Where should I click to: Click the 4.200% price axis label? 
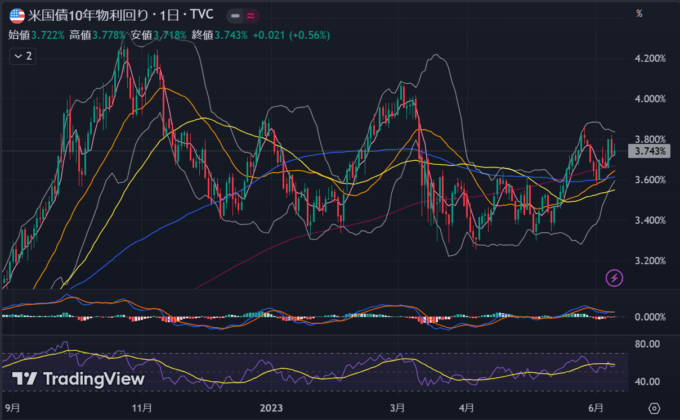pos(650,59)
